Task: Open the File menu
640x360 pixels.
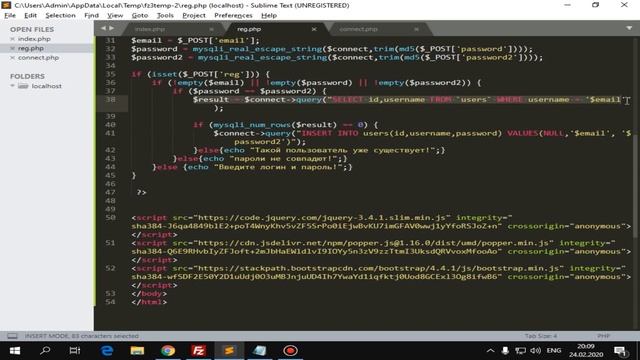Action: tap(10, 16)
